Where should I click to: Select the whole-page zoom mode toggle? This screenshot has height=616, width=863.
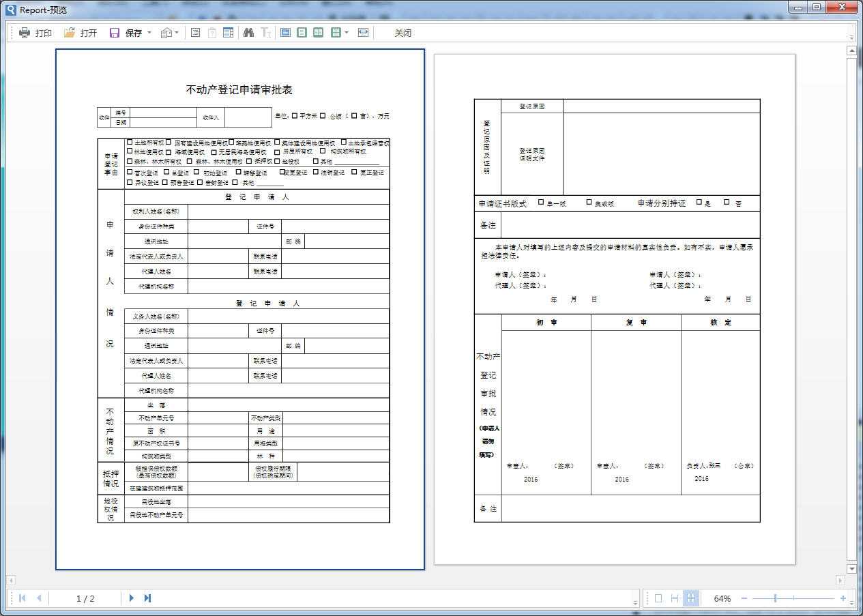[658, 598]
